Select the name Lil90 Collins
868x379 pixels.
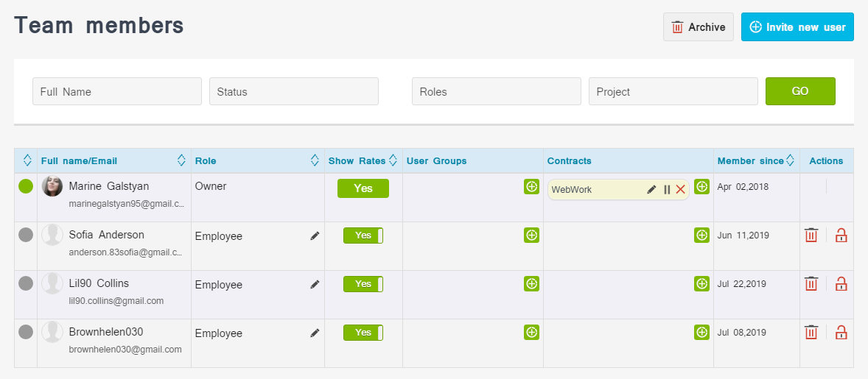pos(99,283)
